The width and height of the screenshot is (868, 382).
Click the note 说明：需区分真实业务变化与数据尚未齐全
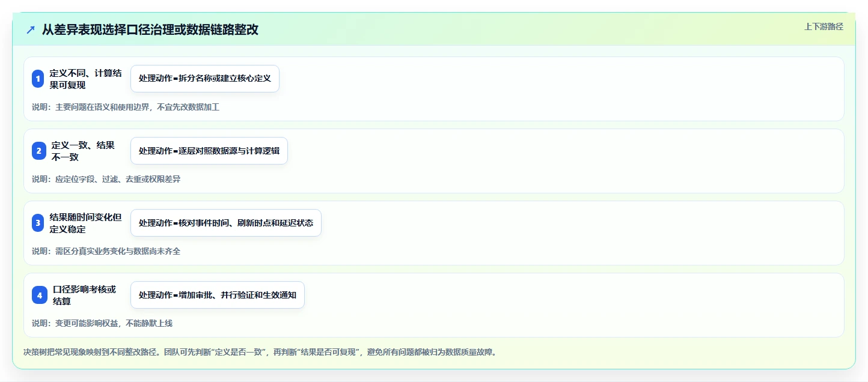coord(106,251)
